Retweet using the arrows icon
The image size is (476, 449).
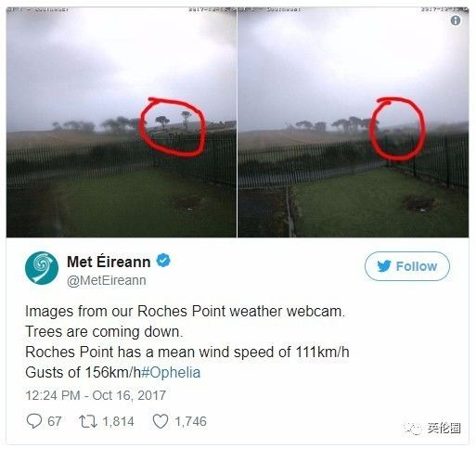[88, 421]
